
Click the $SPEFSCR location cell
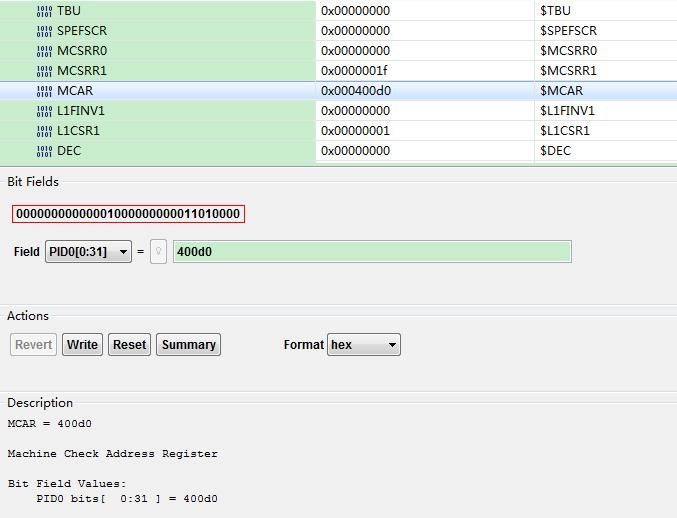(568, 31)
